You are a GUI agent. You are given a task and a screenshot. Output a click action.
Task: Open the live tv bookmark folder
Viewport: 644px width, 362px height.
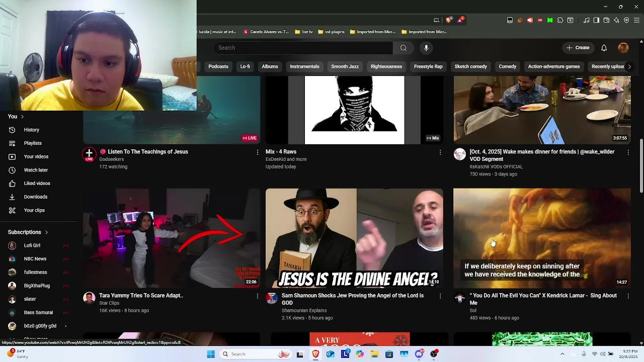tap(304, 32)
